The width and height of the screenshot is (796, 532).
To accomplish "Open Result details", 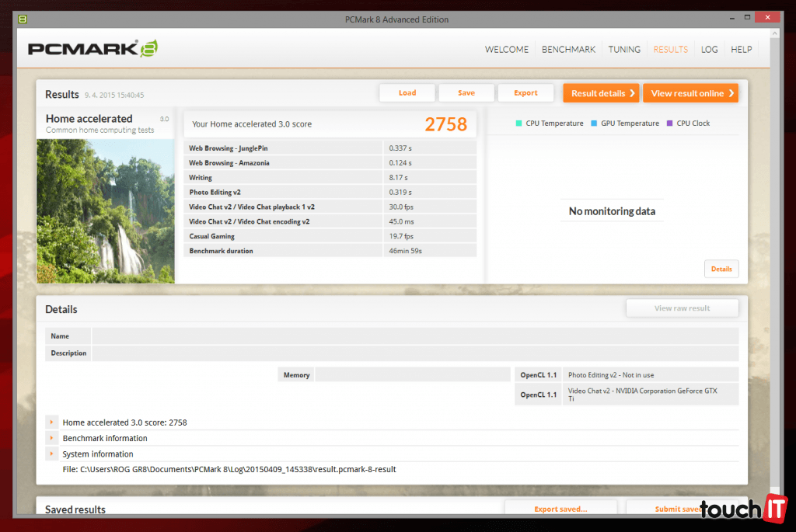I will pyautogui.click(x=601, y=93).
